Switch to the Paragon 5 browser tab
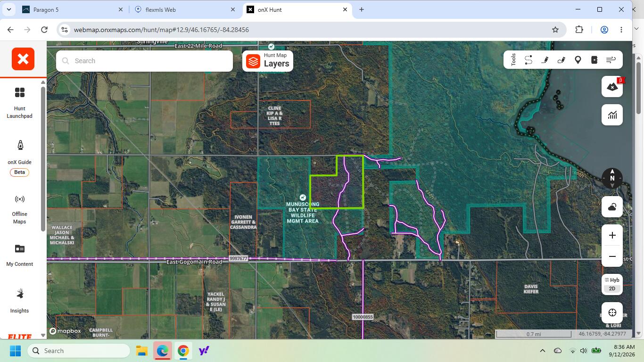 click(72, 9)
